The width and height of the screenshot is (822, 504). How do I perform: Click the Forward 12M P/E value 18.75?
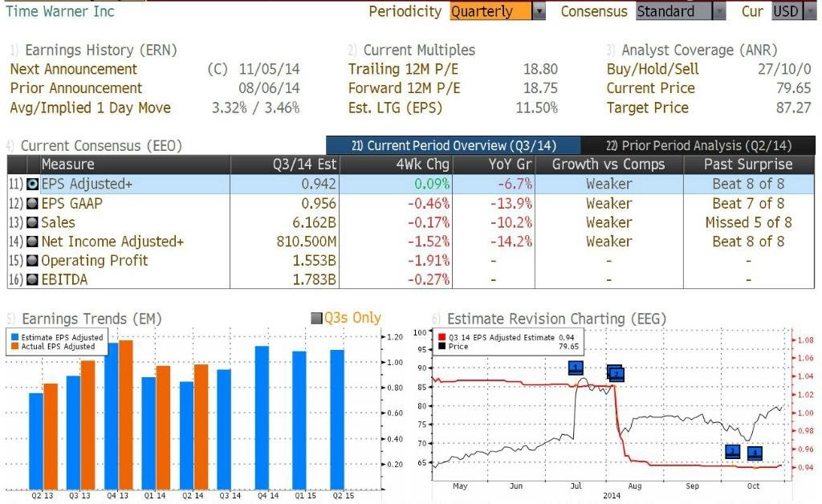coord(540,88)
